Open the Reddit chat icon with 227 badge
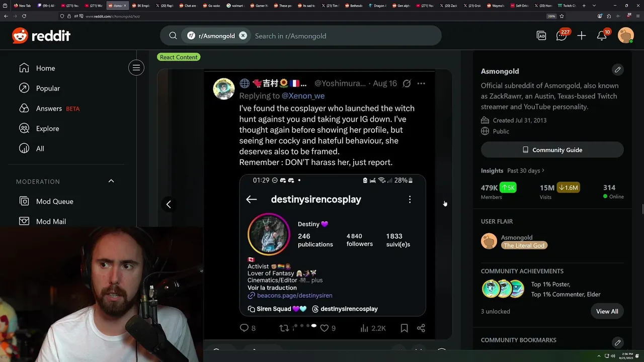Viewport: 644px width, 362px height. pyautogui.click(x=561, y=36)
